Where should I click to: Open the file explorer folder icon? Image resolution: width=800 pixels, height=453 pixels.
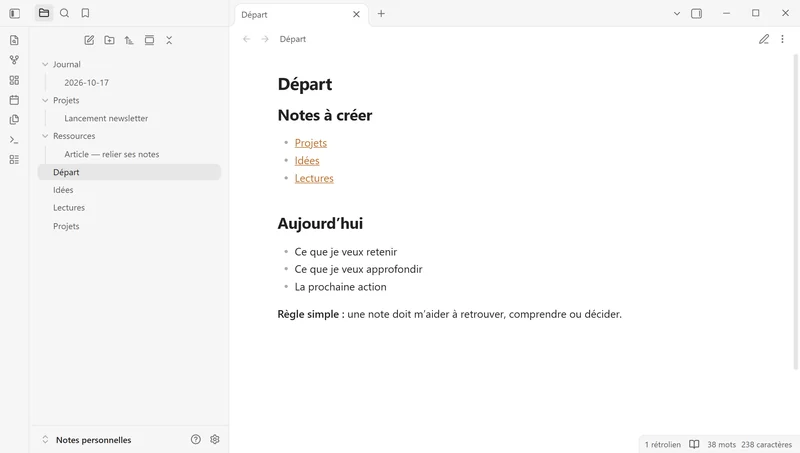click(x=44, y=13)
